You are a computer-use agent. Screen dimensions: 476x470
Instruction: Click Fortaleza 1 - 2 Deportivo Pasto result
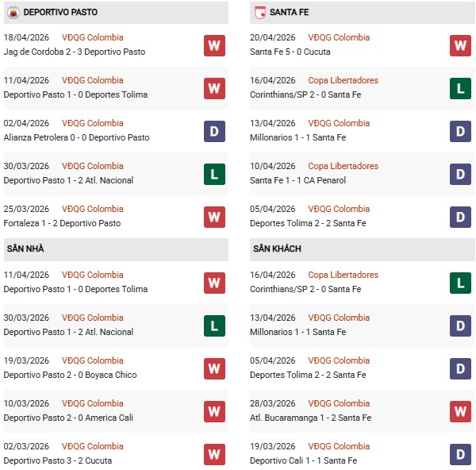click(62, 223)
